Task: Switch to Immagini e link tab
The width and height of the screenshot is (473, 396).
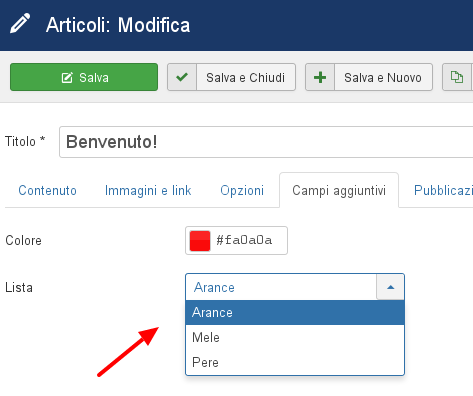Action: click(x=148, y=190)
